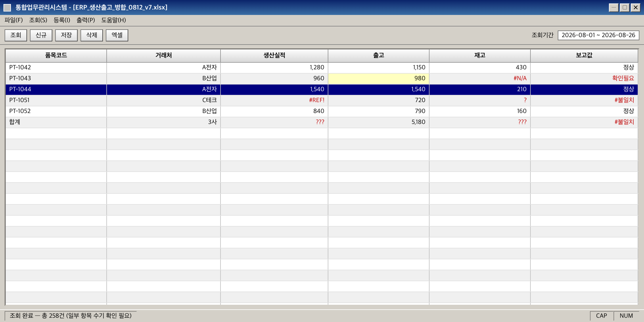Viewport: 644px width, 322px height.
Task: Click B산업 in the PT-1043 row
Action: (164, 78)
